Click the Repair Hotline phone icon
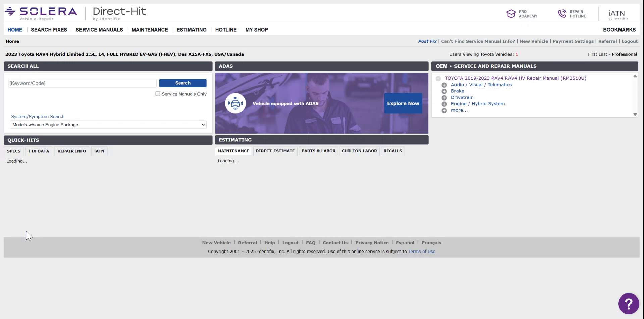644x319 pixels. click(562, 13)
